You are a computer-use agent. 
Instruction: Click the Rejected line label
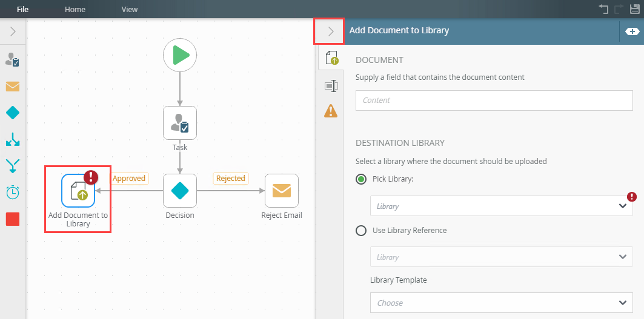pos(231,179)
